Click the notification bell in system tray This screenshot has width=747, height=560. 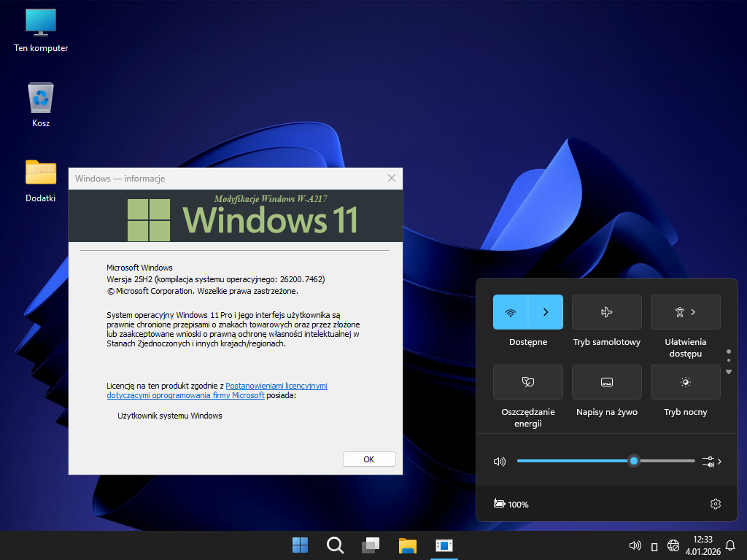pyautogui.click(x=729, y=545)
